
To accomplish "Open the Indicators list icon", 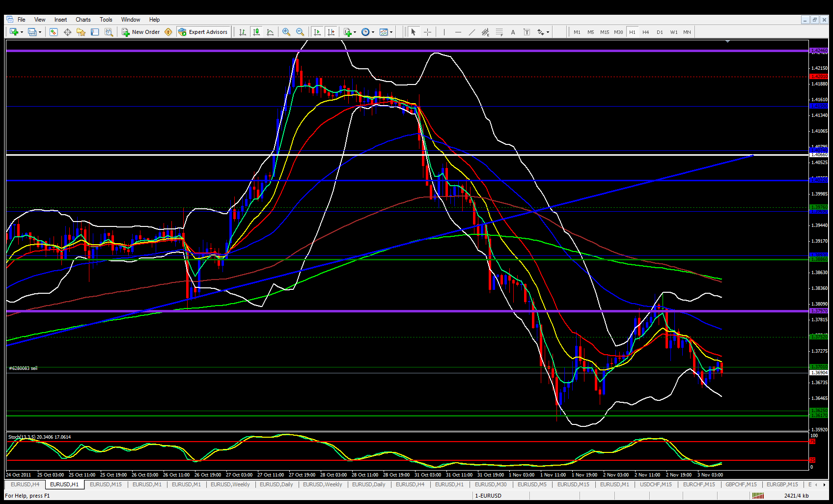I will pyautogui.click(x=348, y=32).
